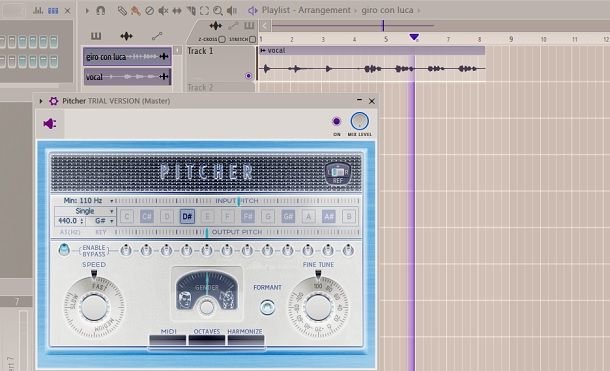Switch the L/R REF selector in Pitcher
The width and height of the screenshot is (610, 371).
(x=338, y=173)
